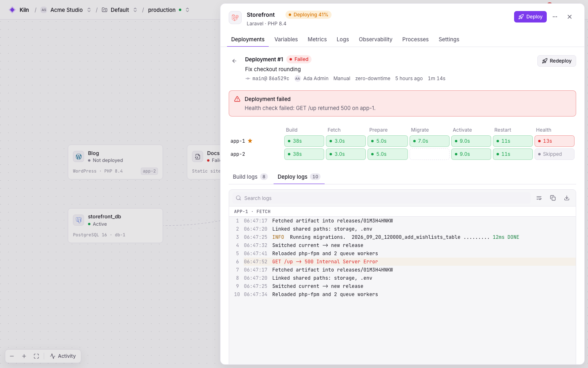Toggle line wrapping in the logs toolbar
This screenshot has height=368, width=588.
point(539,198)
